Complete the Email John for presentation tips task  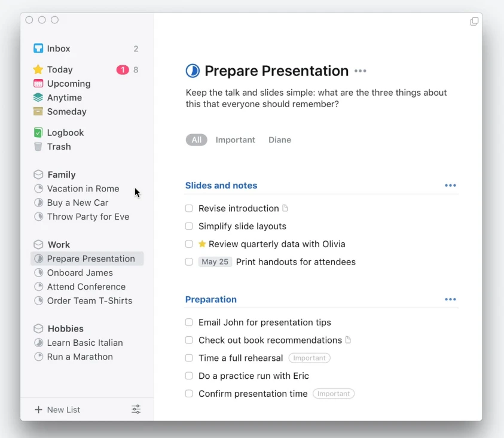point(189,322)
